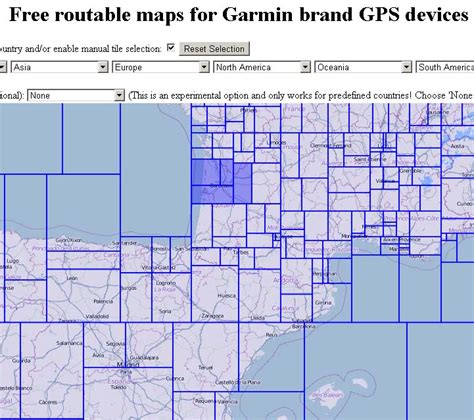This screenshot has height=420, width=474.
Task: Open the South America dropdown
Action: (x=445, y=67)
